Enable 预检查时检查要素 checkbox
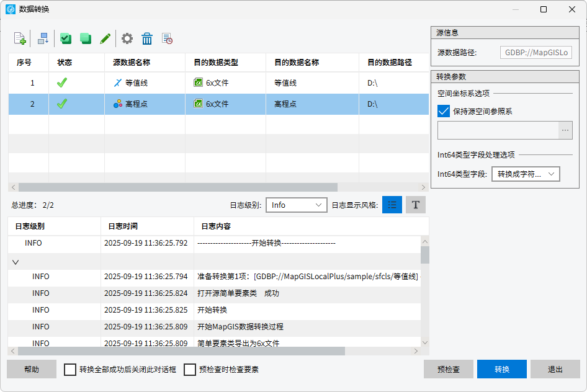The image size is (587, 392). (x=190, y=370)
